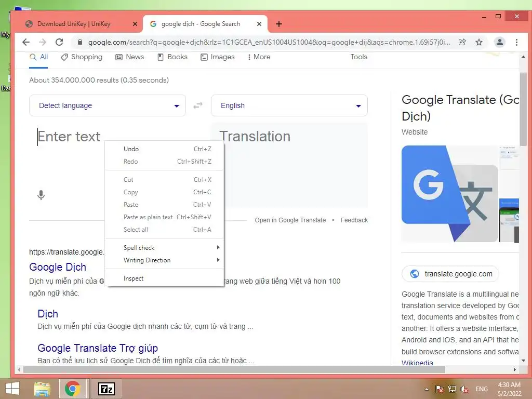Open the Tools search options

(358, 57)
